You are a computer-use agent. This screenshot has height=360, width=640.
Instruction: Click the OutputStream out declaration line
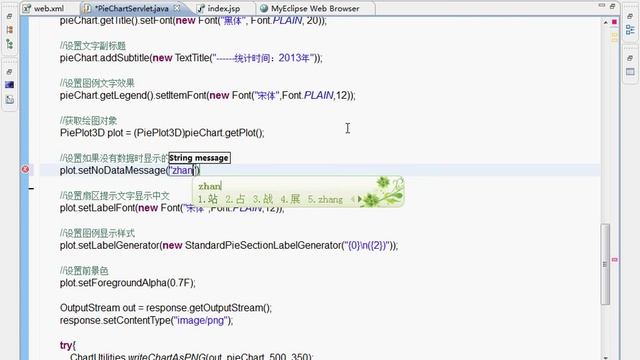(166, 308)
